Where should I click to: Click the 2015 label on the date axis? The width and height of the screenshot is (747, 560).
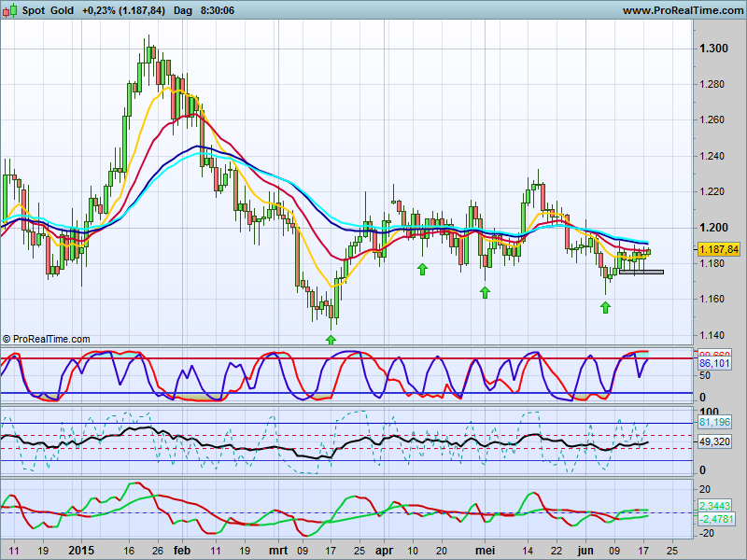(81, 551)
